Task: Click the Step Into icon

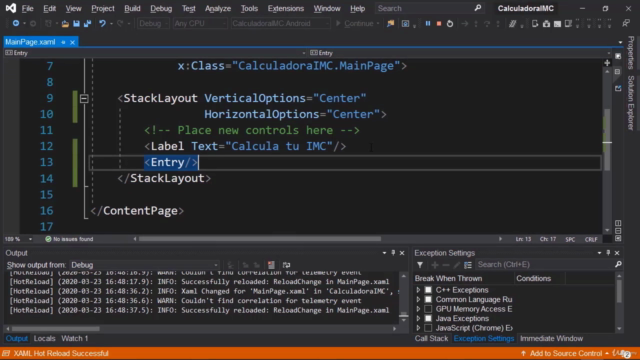Action: (x=476, y=24)
